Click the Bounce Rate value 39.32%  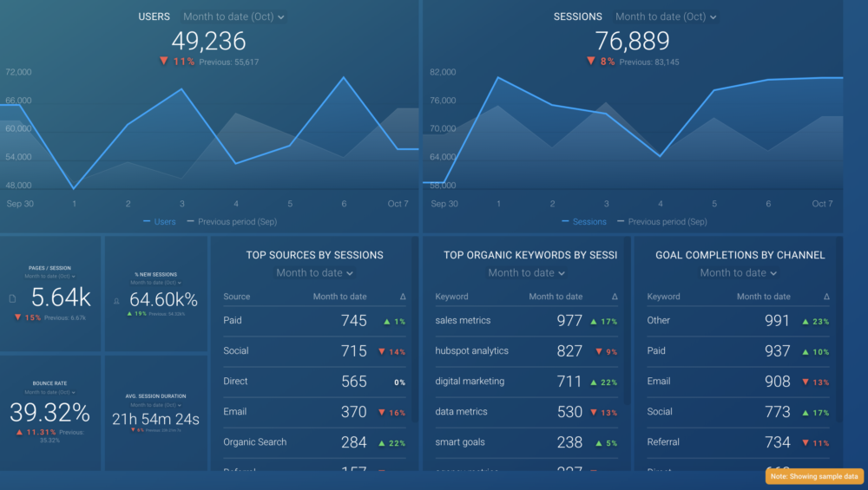(x=50, y=412)
